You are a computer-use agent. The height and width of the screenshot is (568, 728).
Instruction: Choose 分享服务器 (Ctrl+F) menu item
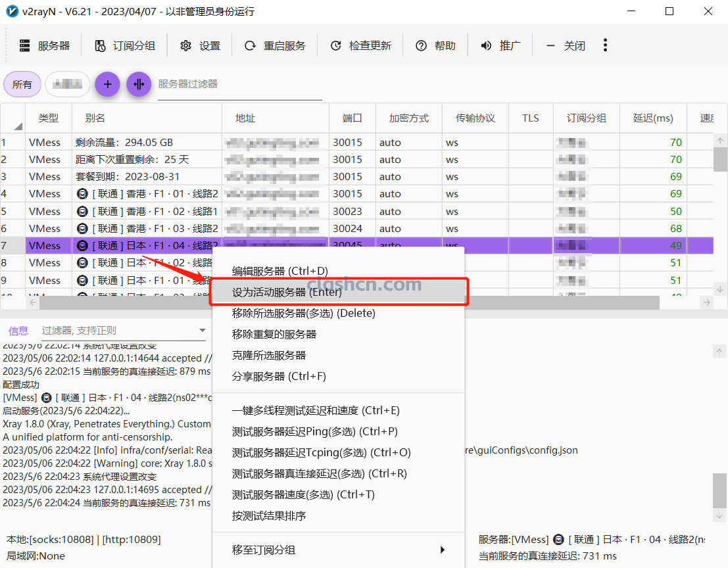pyautogui.click(x=338, y=376)
